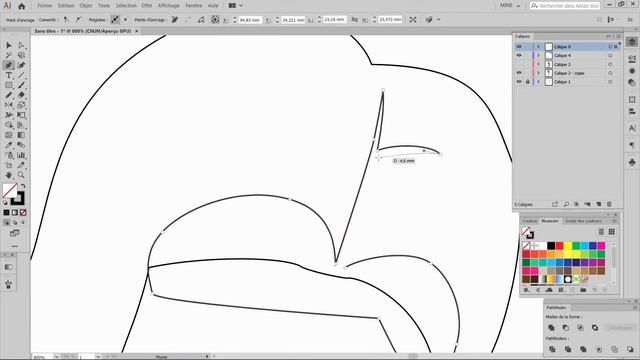Expand Calque 2 layer contents
Image resolution: width=640 pixels, height=360 pixels.
coord(538,64)
